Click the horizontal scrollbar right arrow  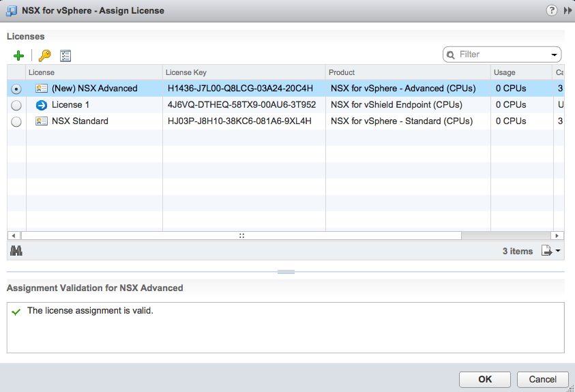558,235
